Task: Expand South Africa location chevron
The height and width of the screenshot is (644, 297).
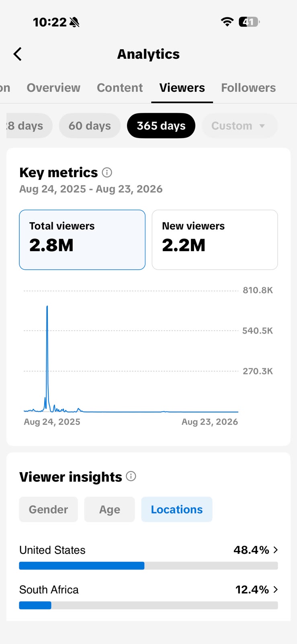Action: [276, 589]
